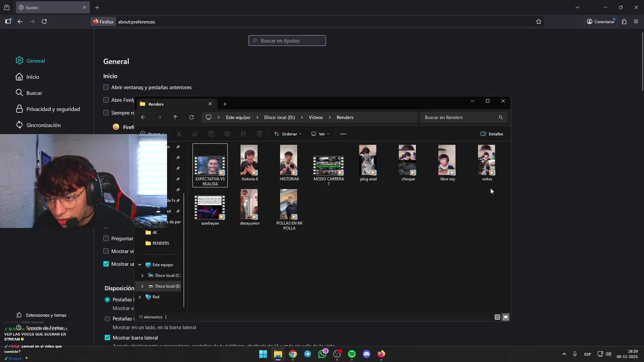Screen dimensions: 644x362
Task: Open 'Privacidad y seguridad' settings category
Action: click(x=48, y=109)
